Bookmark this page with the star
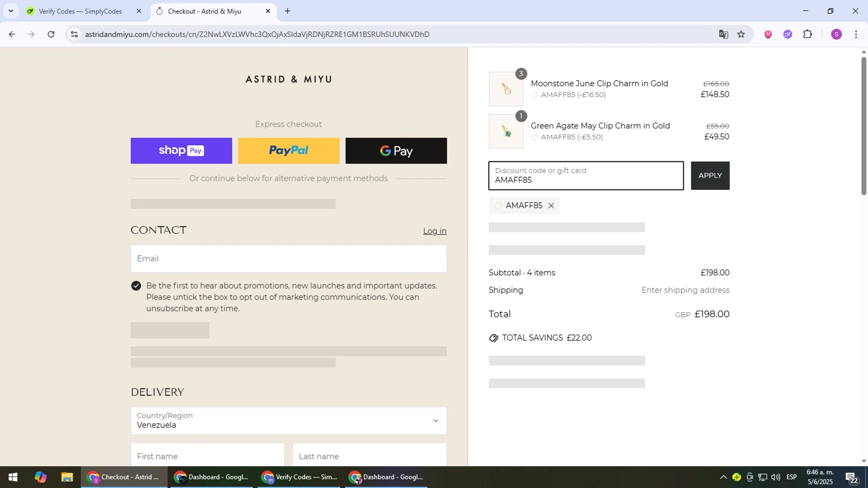 [741, 34]
